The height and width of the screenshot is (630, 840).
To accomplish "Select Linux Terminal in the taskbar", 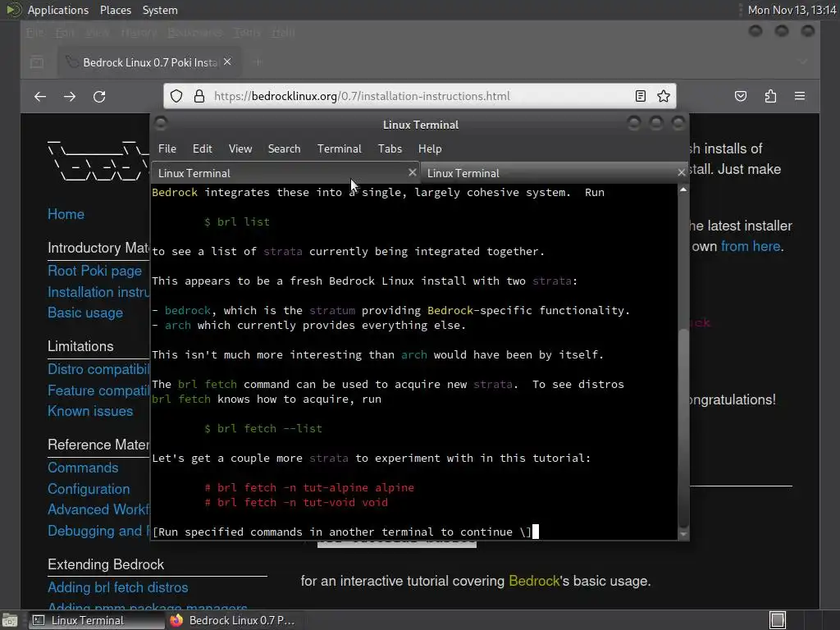I will [x=95, y=620].
